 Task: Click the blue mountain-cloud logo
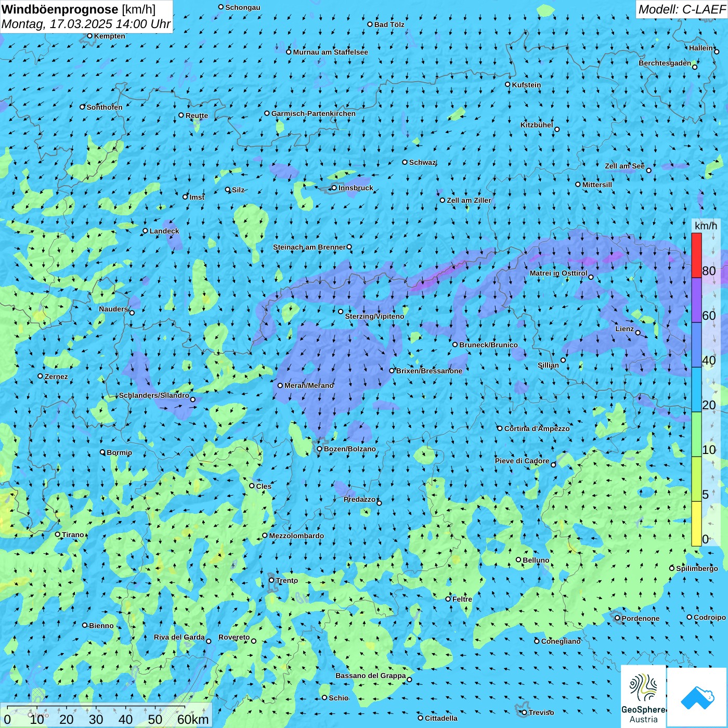[x=697, y=697]
